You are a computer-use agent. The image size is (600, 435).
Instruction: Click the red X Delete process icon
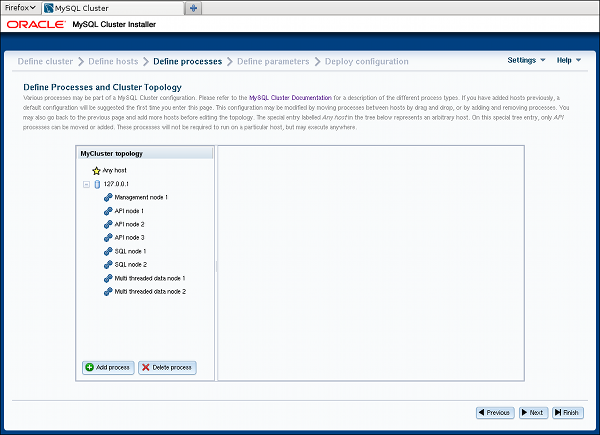(146, 368)
